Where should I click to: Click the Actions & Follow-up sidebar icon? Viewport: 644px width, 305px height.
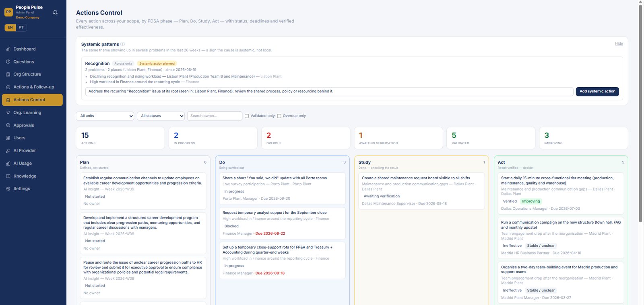click(8, 87)
